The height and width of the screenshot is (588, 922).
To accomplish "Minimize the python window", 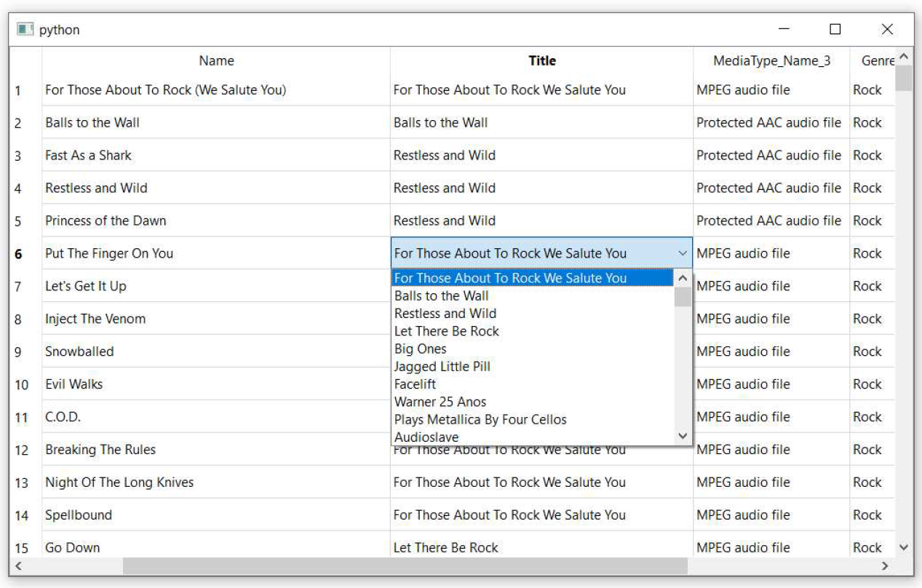I will coord(784,29).
